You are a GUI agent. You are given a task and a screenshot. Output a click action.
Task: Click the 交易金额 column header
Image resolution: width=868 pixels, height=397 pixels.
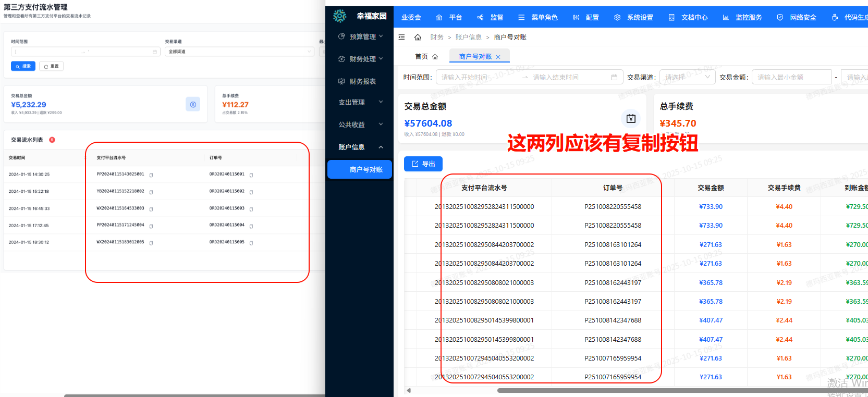tap(711, 188)
